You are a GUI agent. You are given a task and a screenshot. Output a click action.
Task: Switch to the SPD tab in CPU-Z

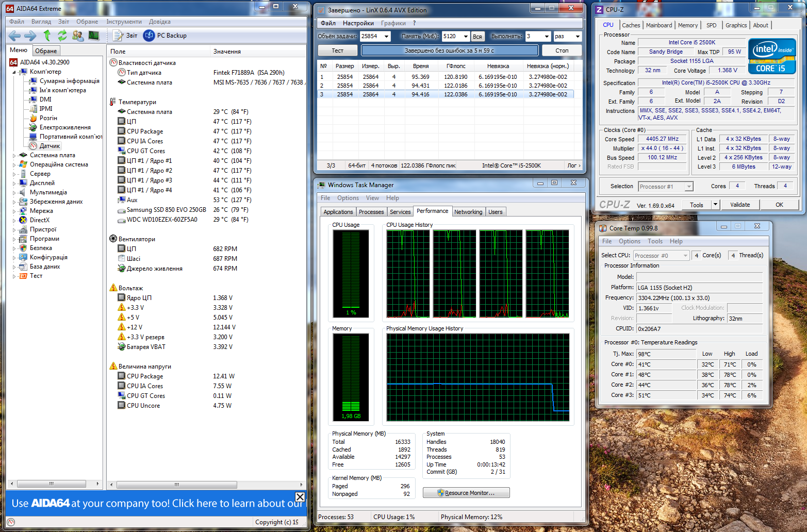[x=712, y=25]
